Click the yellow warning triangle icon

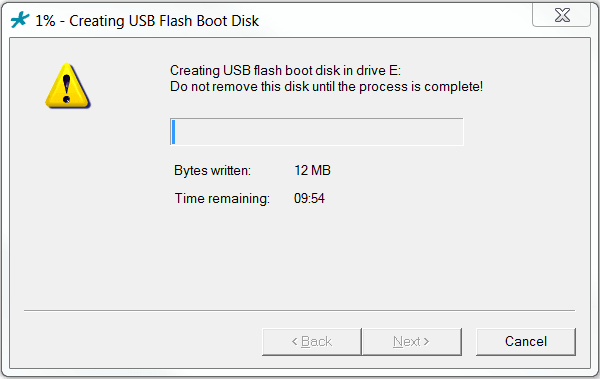[x=68, y=86]
